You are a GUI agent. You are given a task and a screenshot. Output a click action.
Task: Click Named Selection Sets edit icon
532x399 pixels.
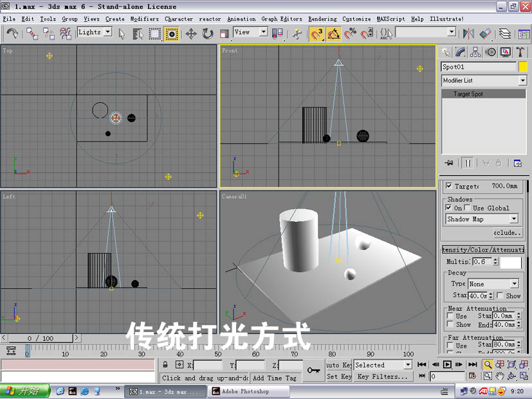(x=386, y=33)
